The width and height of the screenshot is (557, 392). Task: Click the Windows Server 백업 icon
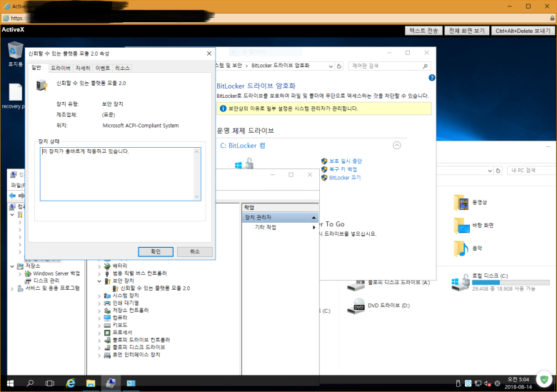point(28,273)
